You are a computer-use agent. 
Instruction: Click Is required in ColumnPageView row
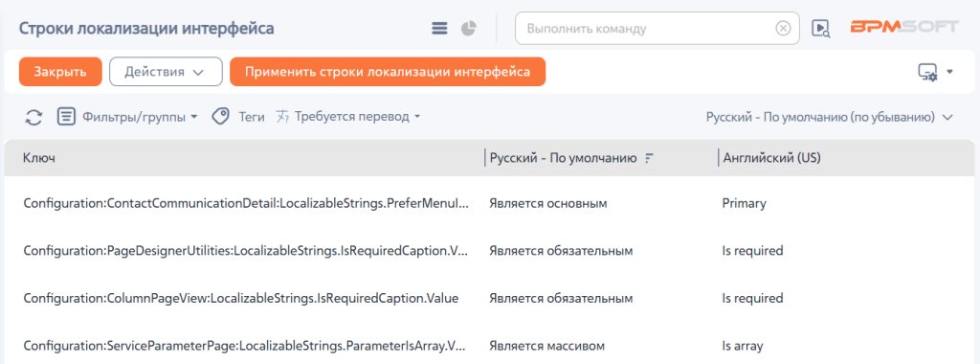[752, 298]
